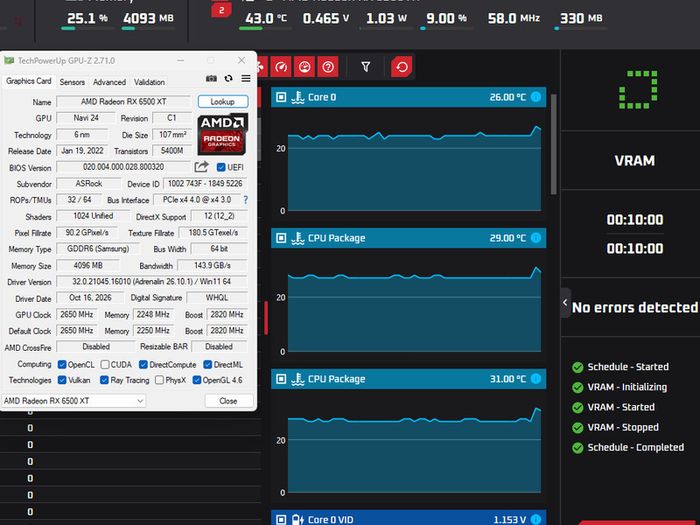Click the VRAM - Initializing log entry
The height and width of the screenshot is (525, 700).
coord(627,387)
